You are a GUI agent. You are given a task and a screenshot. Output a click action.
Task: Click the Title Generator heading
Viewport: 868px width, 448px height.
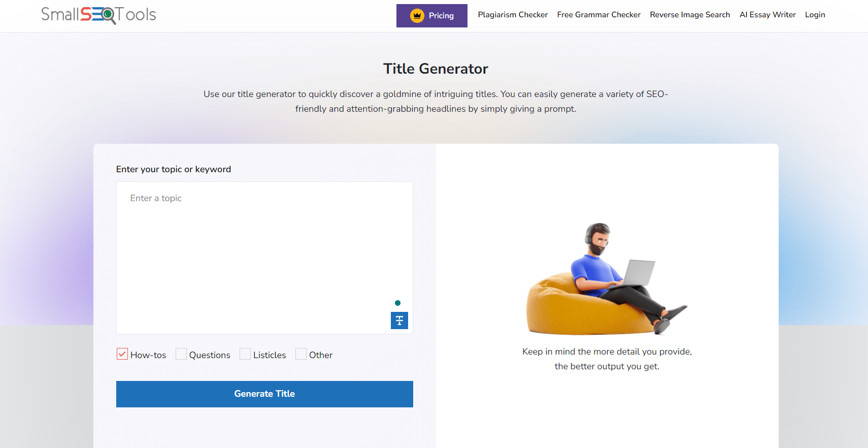pos(436,69)
